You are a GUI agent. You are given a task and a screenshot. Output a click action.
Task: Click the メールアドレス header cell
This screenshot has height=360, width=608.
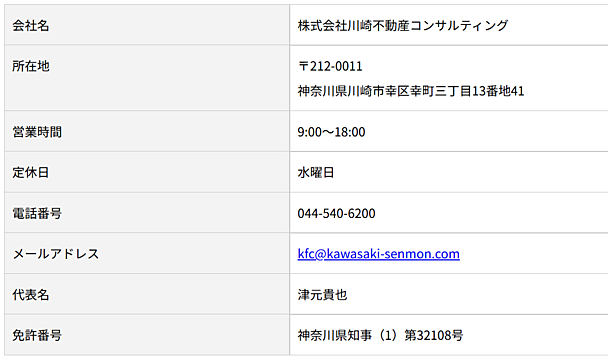pyautogui.click(x=147, y=254)
